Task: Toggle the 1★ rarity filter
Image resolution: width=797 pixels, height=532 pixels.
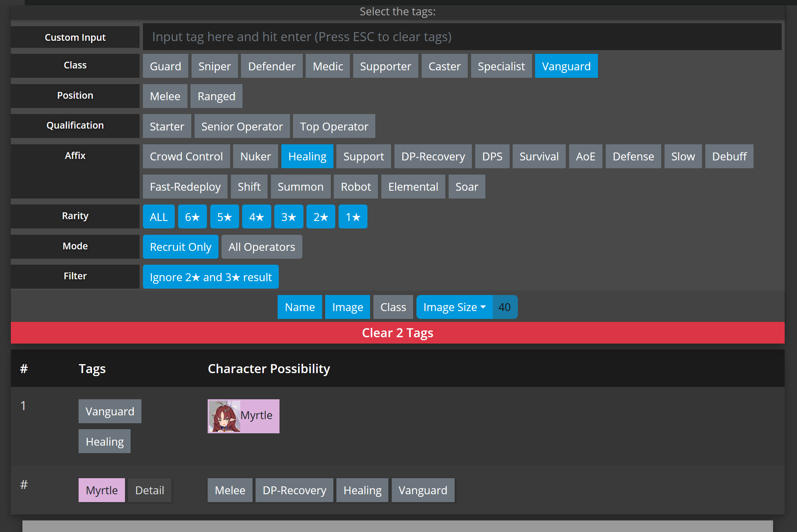Action: click(x=352, y=217)
